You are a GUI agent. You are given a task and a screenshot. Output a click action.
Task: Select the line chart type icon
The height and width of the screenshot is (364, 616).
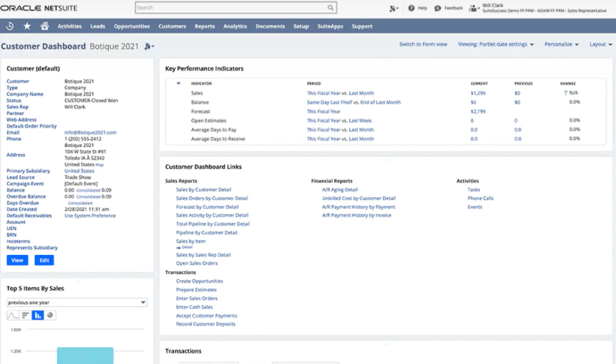tap(13, 315)
